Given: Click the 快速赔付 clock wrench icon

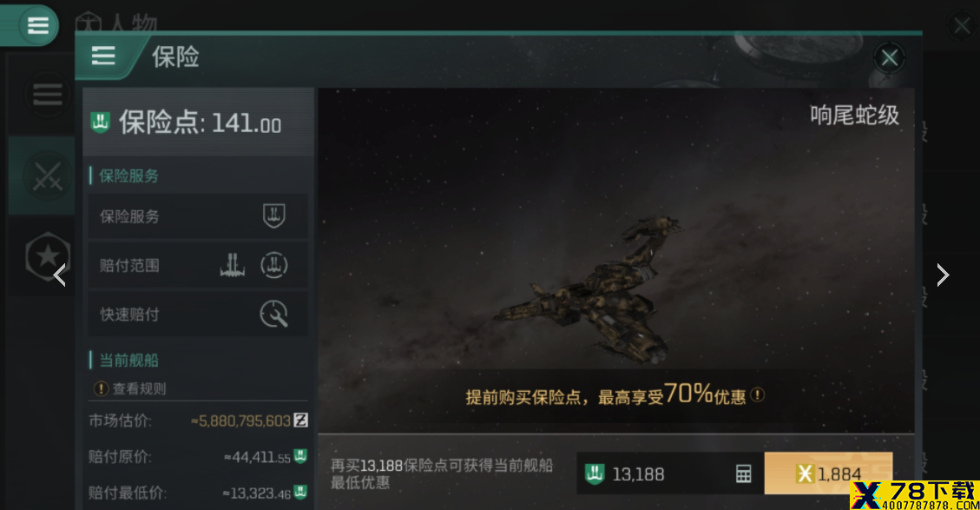Looking at the screenshot, I should pos(273,315).
